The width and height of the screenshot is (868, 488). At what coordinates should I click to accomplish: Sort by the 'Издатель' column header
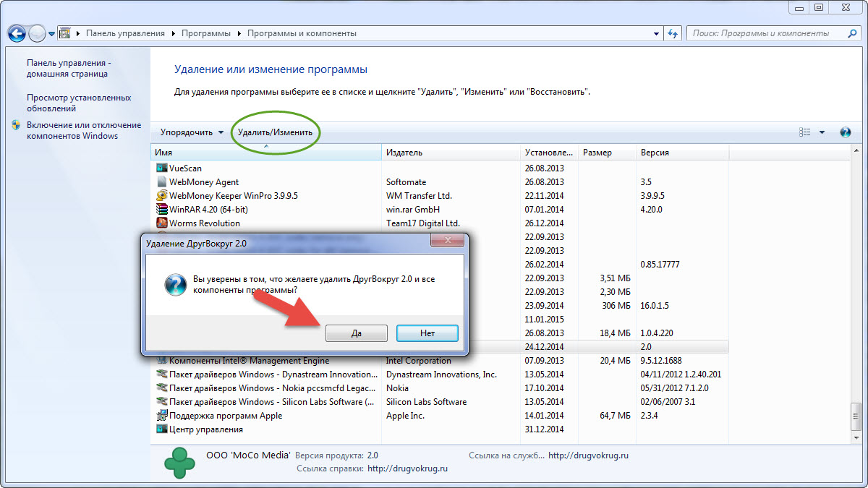(452, 153)
